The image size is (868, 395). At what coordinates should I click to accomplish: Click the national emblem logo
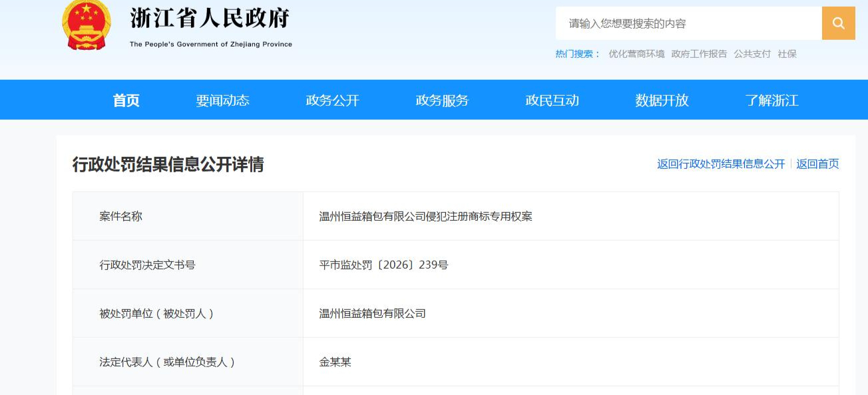[87, 25]
